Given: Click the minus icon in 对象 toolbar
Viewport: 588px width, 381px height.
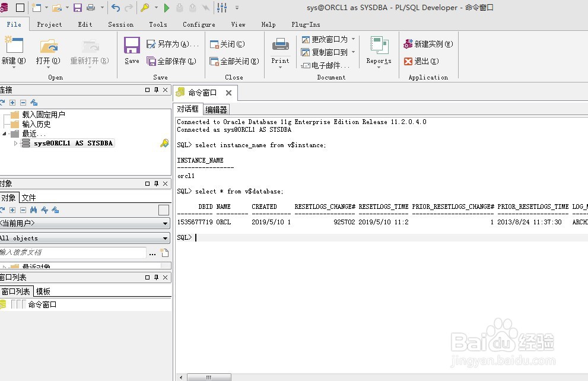Looking at the screenshot, I should click(x=23, y=210).
